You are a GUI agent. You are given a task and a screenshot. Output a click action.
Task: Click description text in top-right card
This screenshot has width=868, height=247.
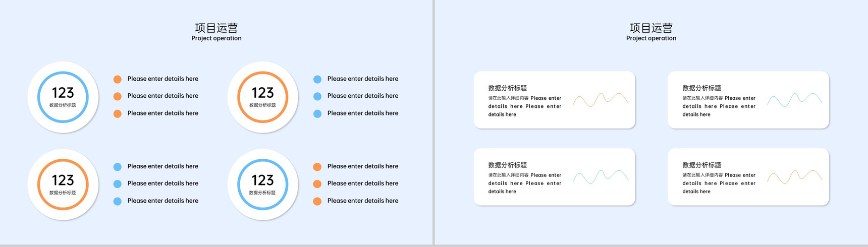pyautogui.click(x=719, y=106)
